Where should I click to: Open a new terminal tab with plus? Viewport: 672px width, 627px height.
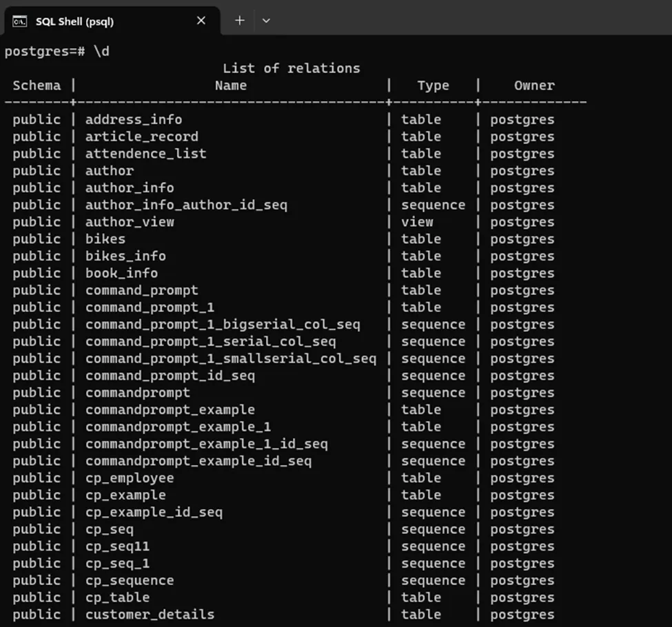(239, 21)
